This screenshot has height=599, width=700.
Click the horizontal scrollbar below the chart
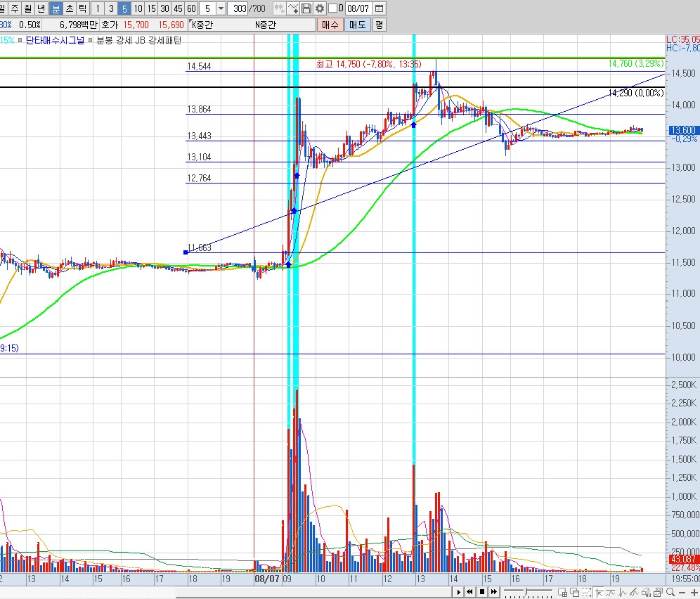pos(313,592)
